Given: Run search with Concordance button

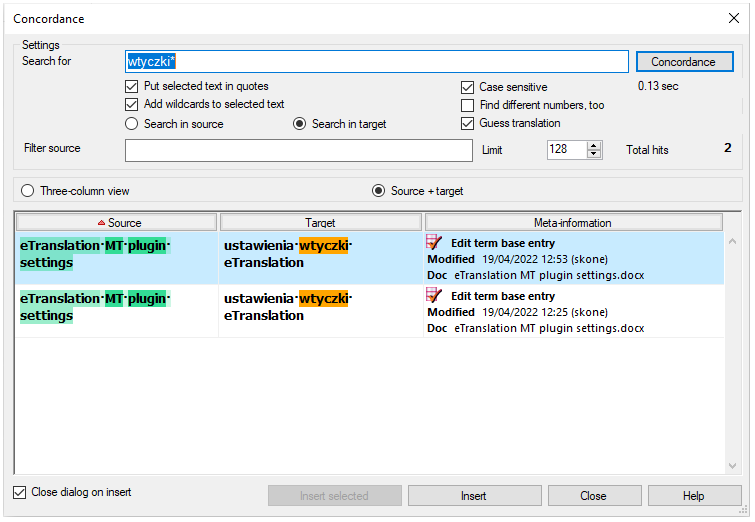Looking at the screenshot, I should 685,62.
